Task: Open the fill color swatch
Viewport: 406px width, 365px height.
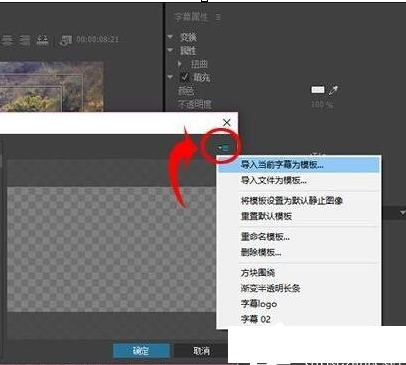Action: 318,90
